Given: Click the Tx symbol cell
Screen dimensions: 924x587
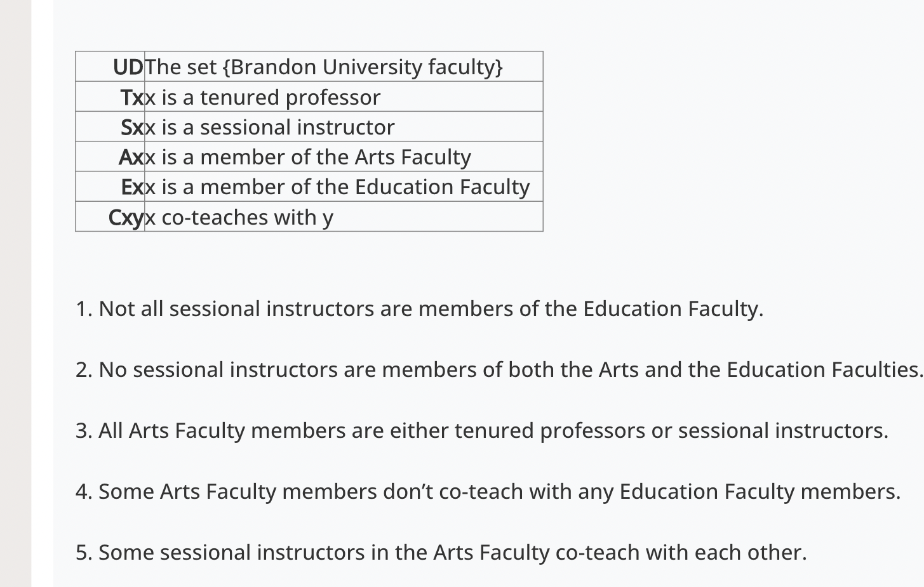Looking at the screenshot, I should (x=110, y=97).
